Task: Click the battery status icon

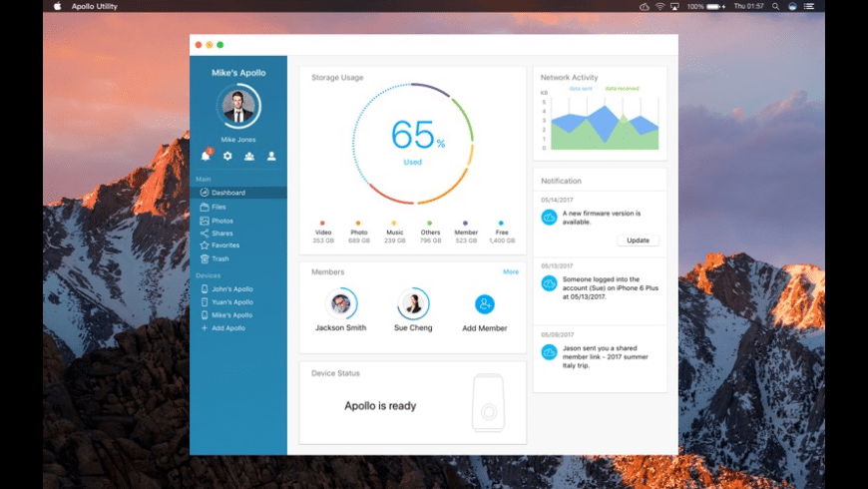Action: (x=715, y=7)
